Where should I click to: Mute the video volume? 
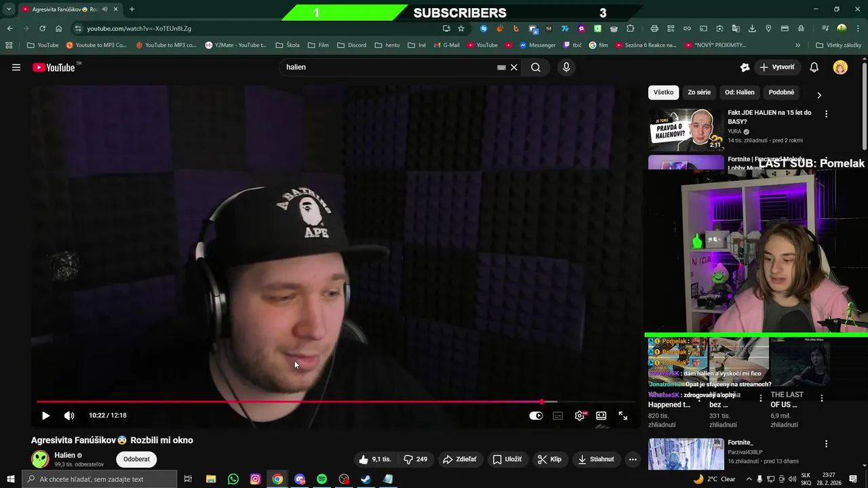point(69,415)
